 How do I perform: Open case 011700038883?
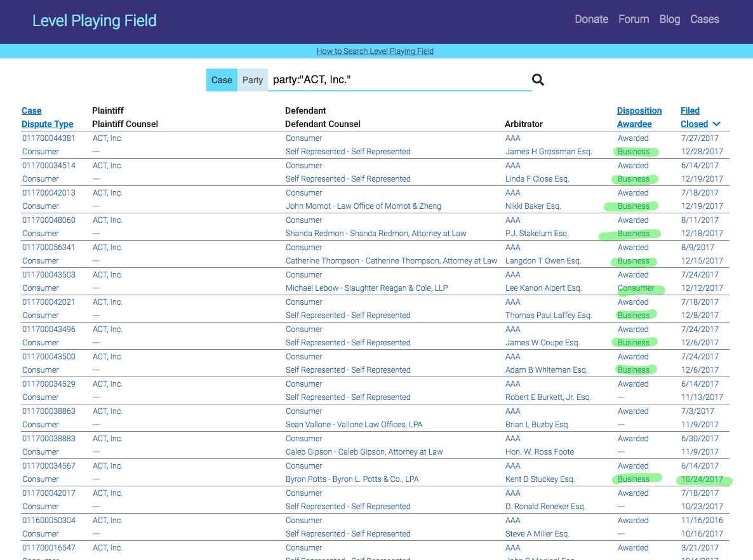48,439
